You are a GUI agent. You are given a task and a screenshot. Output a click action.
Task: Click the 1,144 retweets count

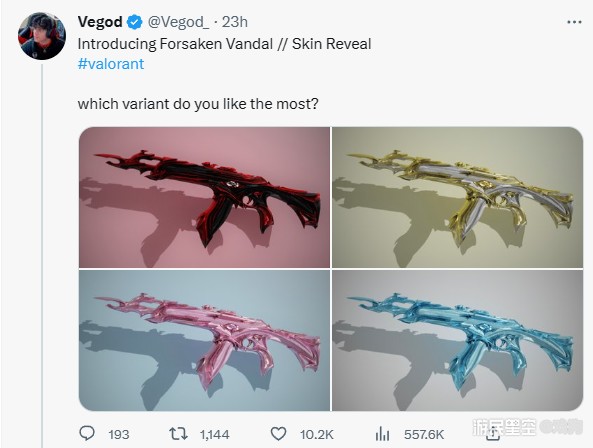214,434
